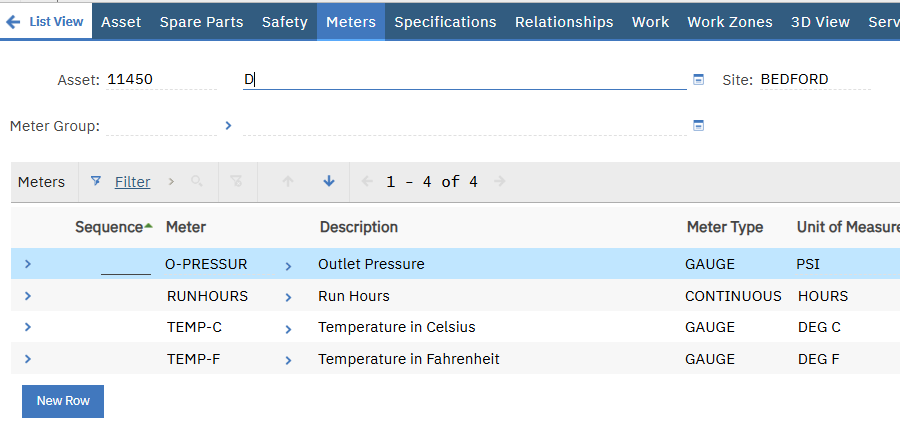Click the filter funnel icon in Meters toolbar

tap(96, 181)
